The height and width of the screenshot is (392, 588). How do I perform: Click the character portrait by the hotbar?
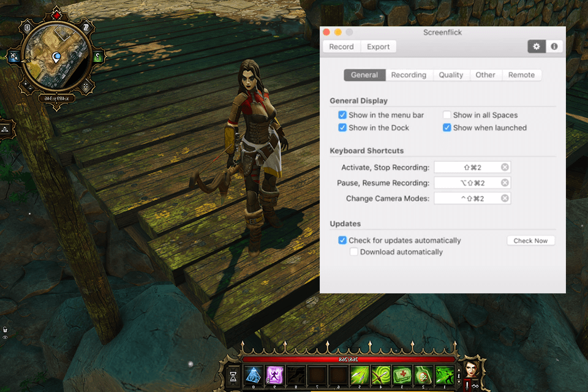(x=472, y=369)
